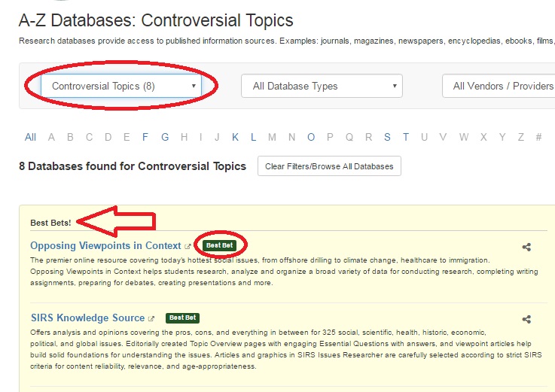Click share icon for SIRS Knowledge Source
555x392 pixels.
click(x=526, y=319)
